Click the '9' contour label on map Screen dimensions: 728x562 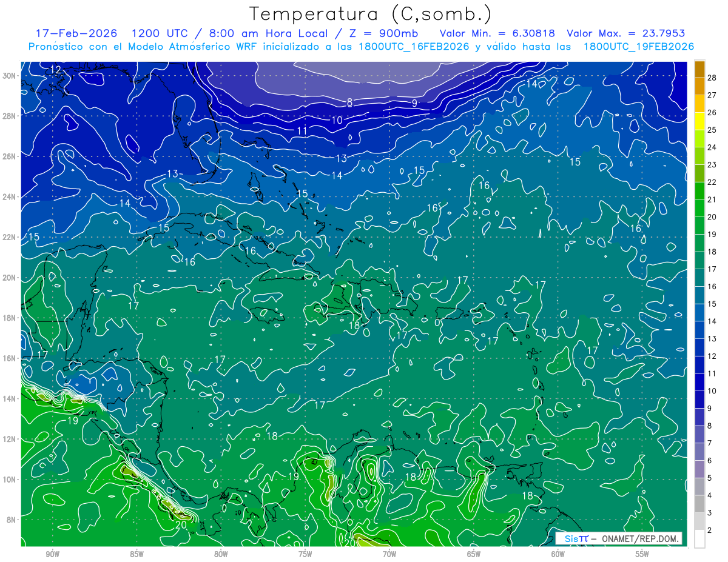click(415, 103)
